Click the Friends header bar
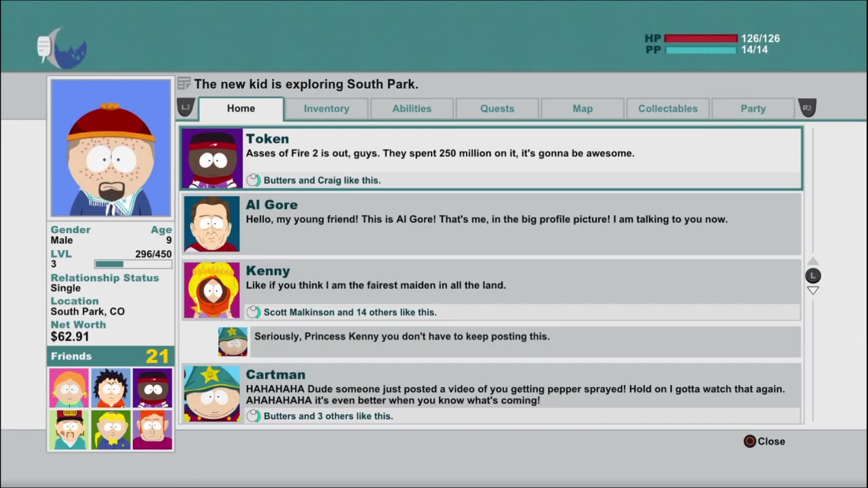This screenshot has height=488, width=868. coord(111,356)
